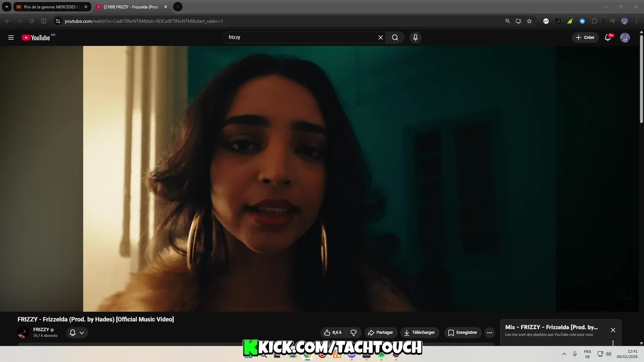The image size is (644, 362).
Task: Open YouTube notifications bell in header
Action: 608,37
